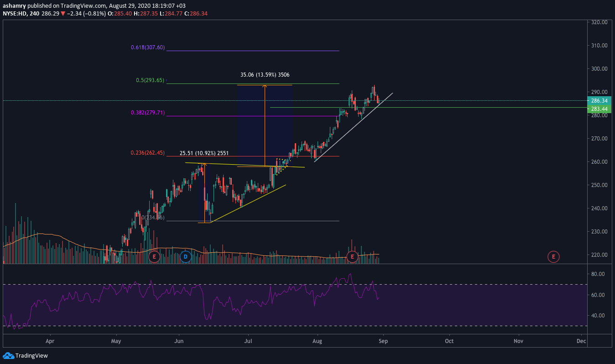This screenshot has width=615, height=364.
Task: Click the Sep label on time axis
Action: [x=383, y=341]
